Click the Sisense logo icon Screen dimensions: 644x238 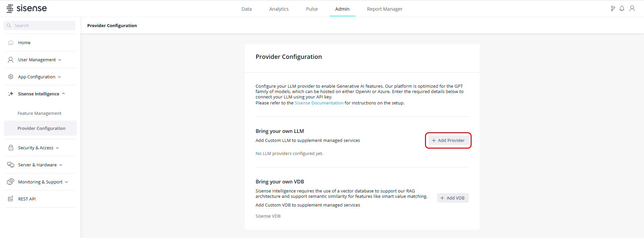[x=10, y=9]
